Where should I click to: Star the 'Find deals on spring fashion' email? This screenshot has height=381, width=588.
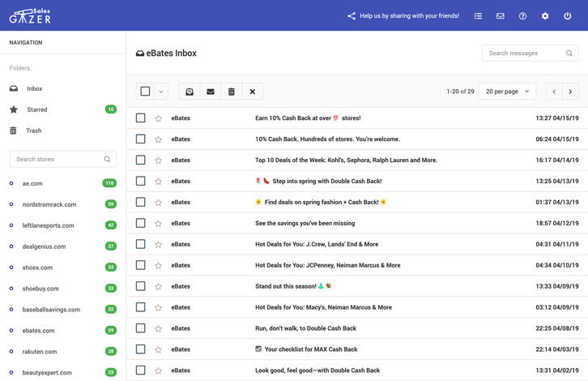[158, 203]
